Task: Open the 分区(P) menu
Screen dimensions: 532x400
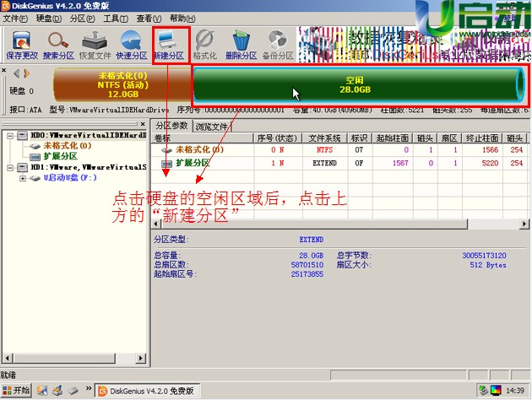Action: click(x=83, y=19)
